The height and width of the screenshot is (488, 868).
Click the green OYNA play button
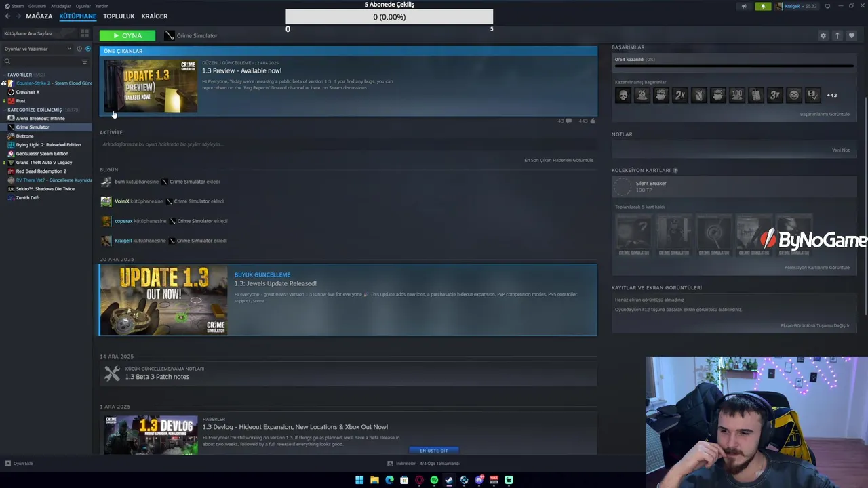tap(127, 35)
